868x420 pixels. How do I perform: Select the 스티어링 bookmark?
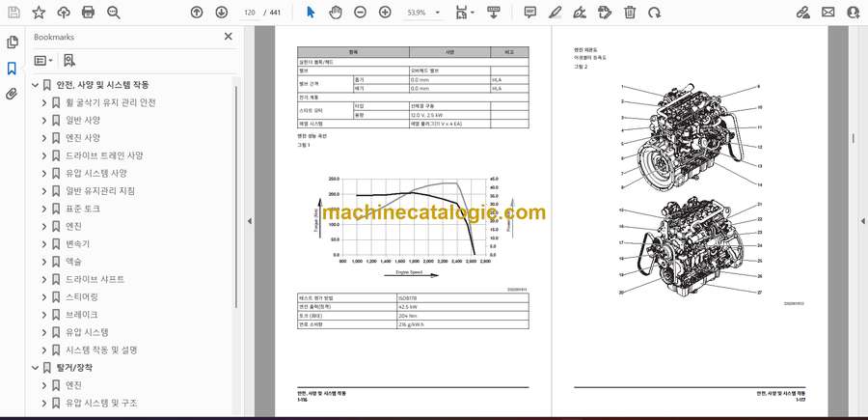tap(82, 297)
